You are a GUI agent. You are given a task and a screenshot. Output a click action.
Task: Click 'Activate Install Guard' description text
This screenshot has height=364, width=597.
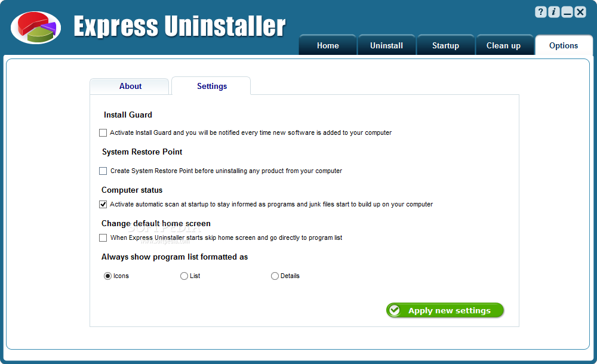click(251, 132)
